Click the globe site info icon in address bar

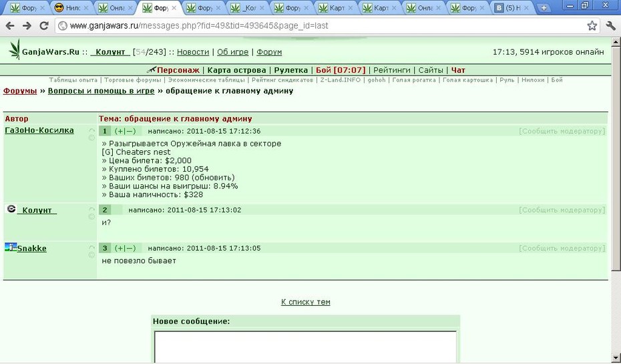click(62, 26)
